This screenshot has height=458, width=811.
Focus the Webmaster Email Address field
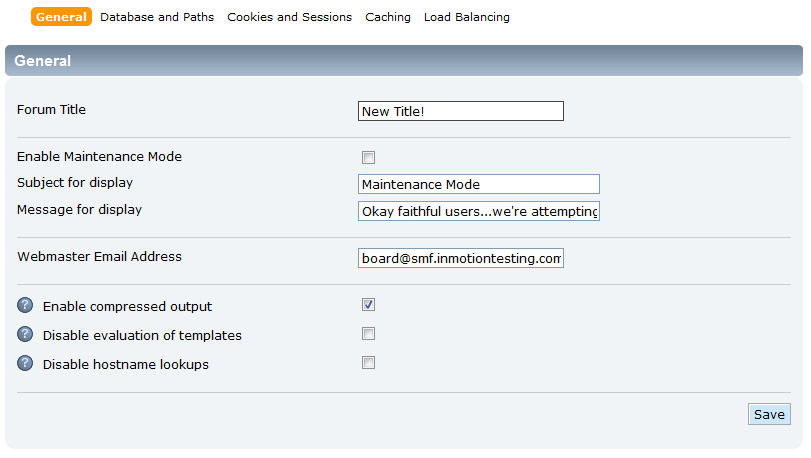(x=460, y=258)
